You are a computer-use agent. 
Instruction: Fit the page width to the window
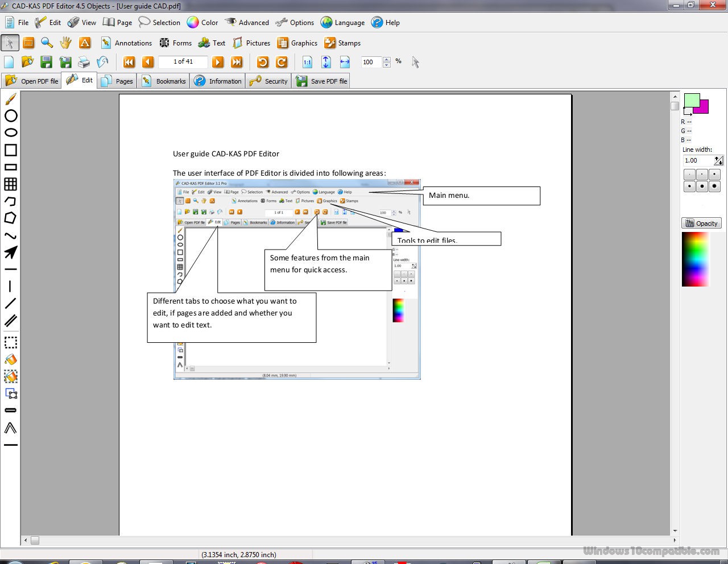tap(345, 62)
